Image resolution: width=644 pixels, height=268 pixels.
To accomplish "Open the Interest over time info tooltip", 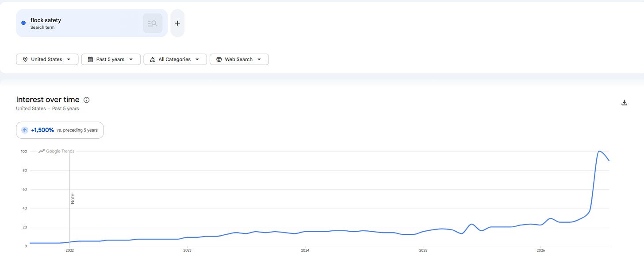I will (x=87, y=100).
